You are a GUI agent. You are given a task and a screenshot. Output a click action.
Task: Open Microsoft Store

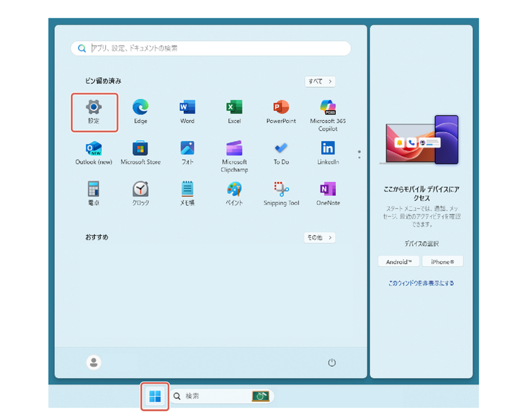click(141, 153)
